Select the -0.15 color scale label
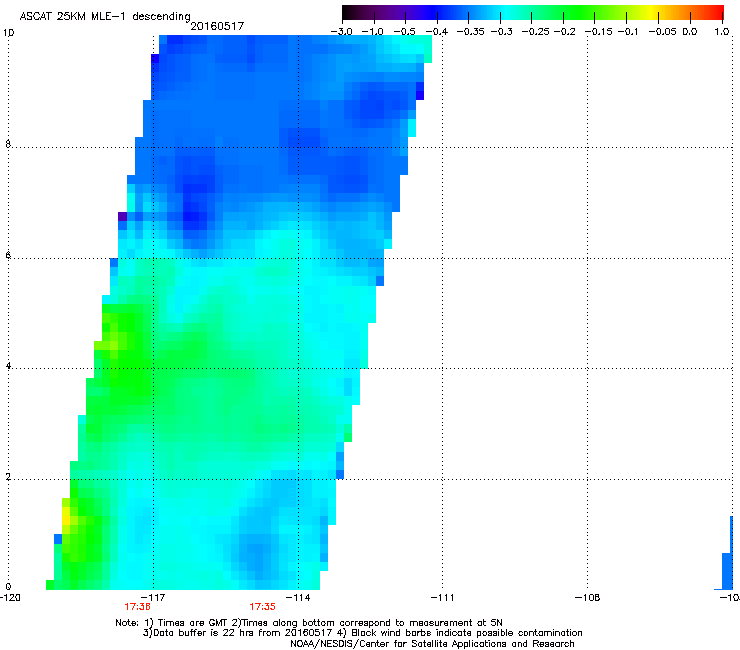The image size is (740, 650). (x=599, y=32)
